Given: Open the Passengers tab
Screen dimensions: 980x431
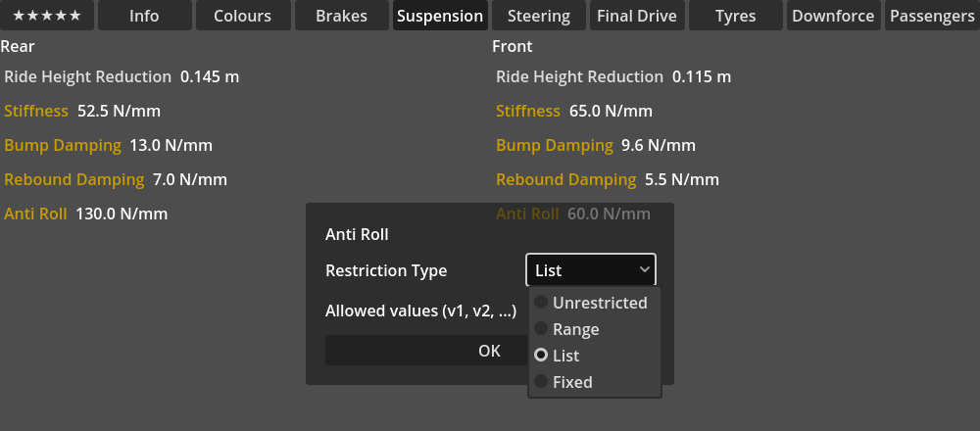Looking at the screenshot, I should (932, 16).
